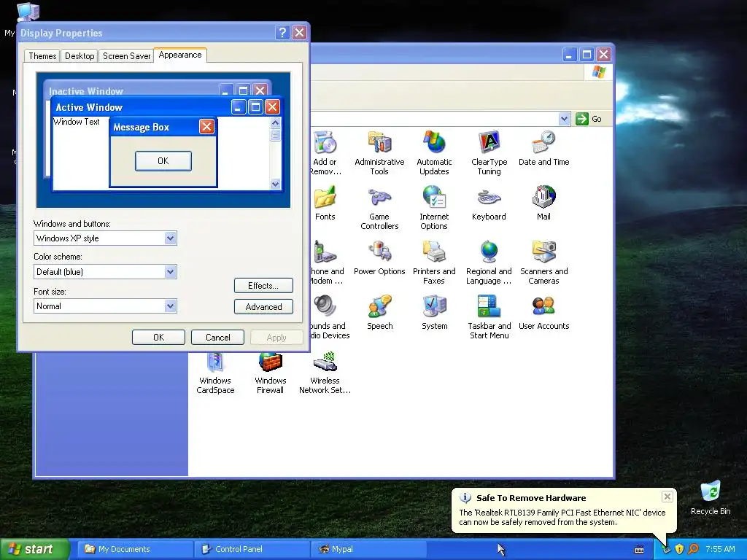Viewport: 747px width, 560px height.
Task: Open Date and Time icon
Action: [x=543, y=142]
